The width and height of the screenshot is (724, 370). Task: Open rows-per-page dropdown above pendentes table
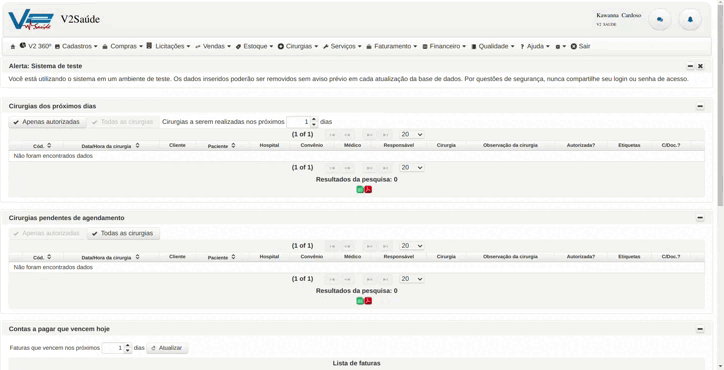412,246
